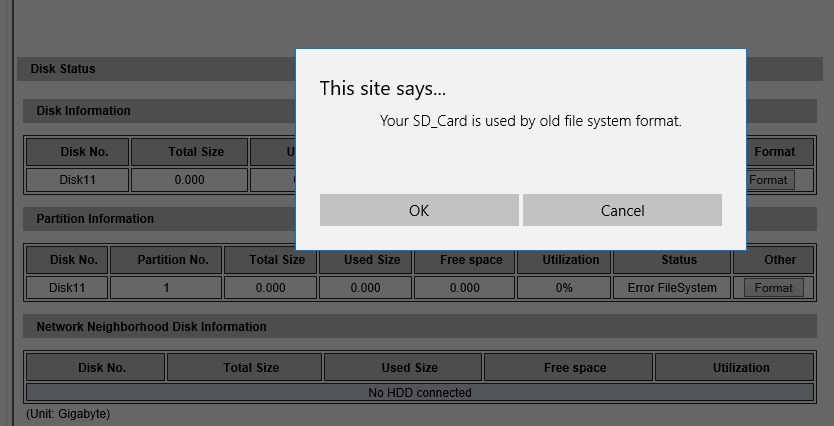This screenshot has width=834, height=426.
Task: Select Disk11 cell in Partition Information table
Action: [x=67, y=288]
